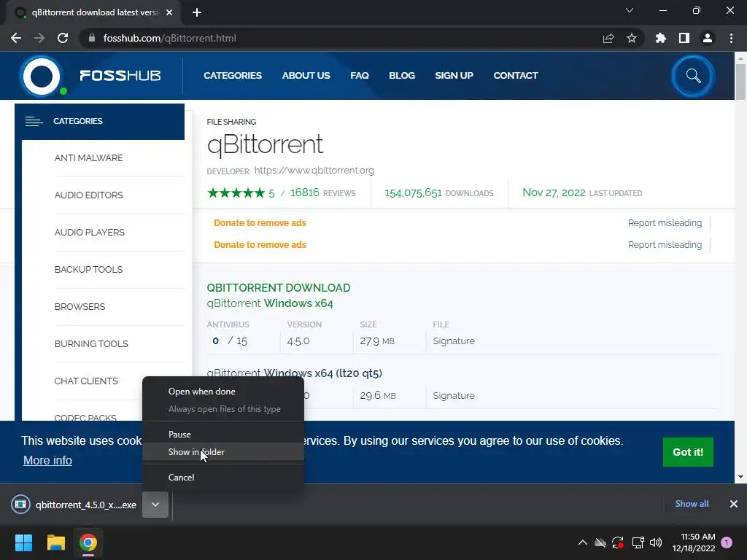This screenshot has height=560, width=747.
Task: Select CHAT CLIENTS category
Action: [86, 381]
